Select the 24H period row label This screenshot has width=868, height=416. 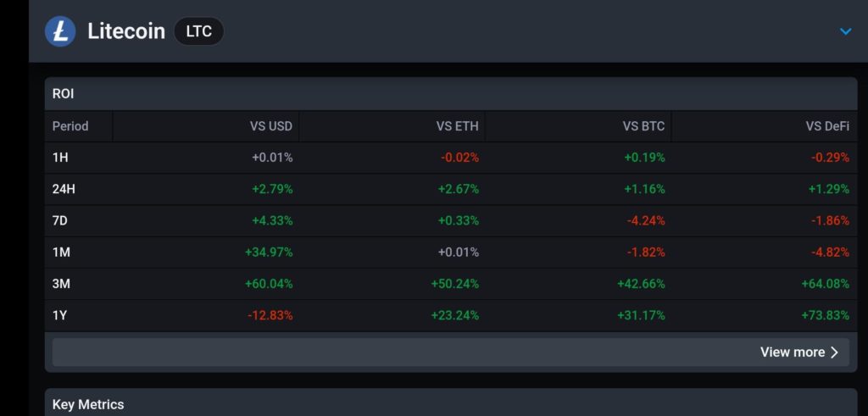click(x=64, y=189)
